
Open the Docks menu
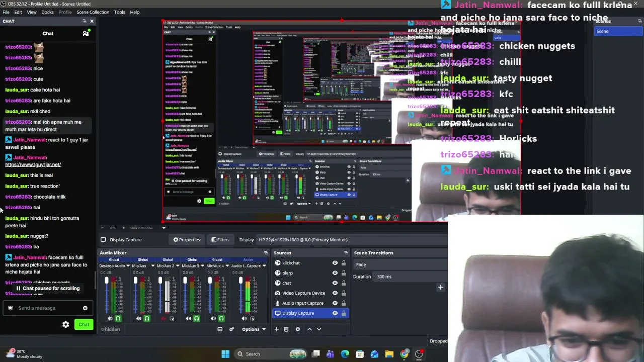pos(47,12)
